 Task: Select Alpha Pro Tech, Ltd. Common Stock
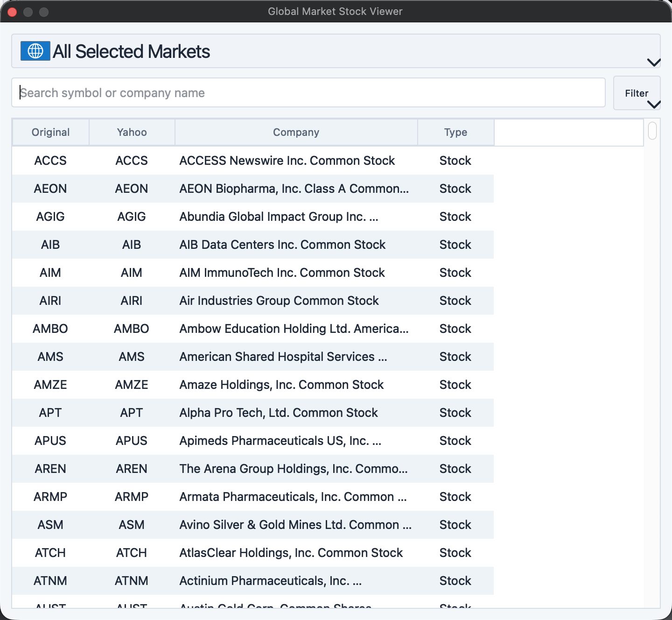[279, 413]
